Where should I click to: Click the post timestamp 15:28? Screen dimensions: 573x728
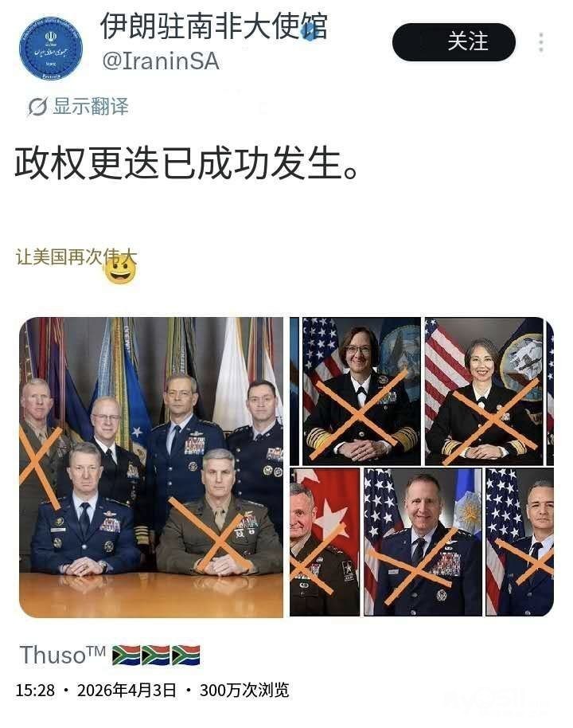[x=35, y=691]
